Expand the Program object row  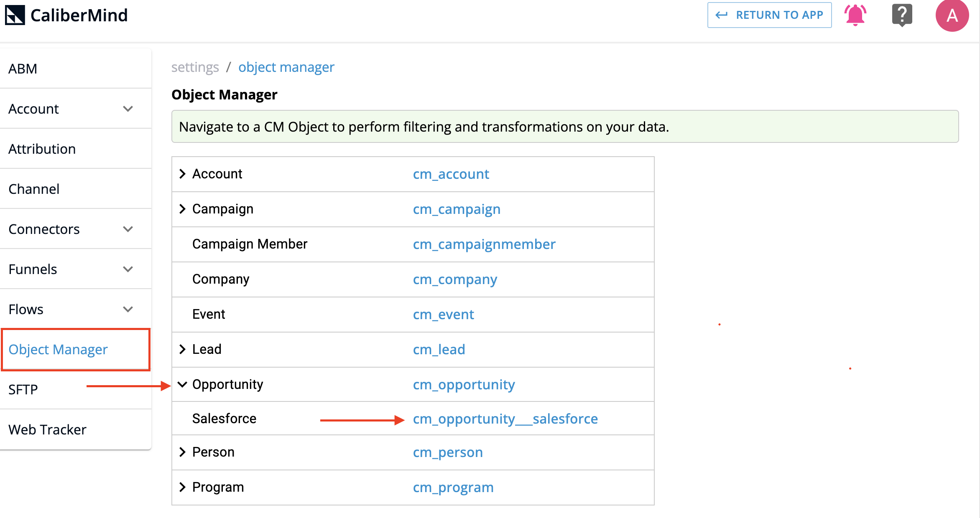click(182, 487)
